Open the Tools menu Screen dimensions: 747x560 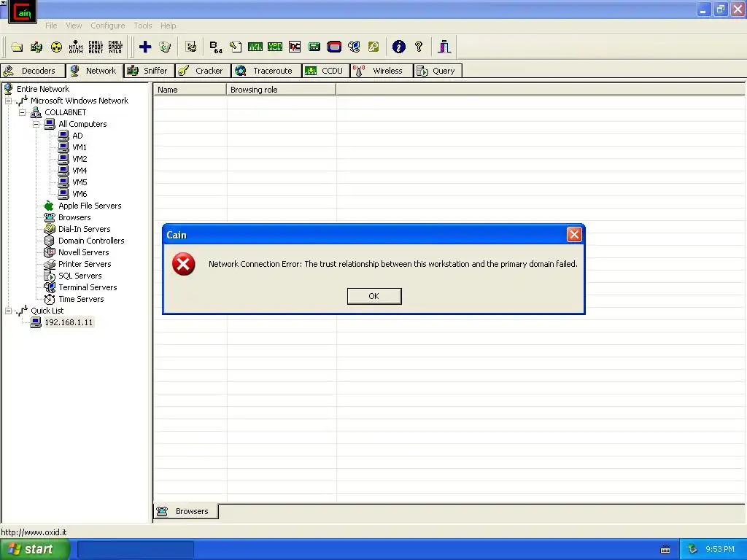[142, 26]
